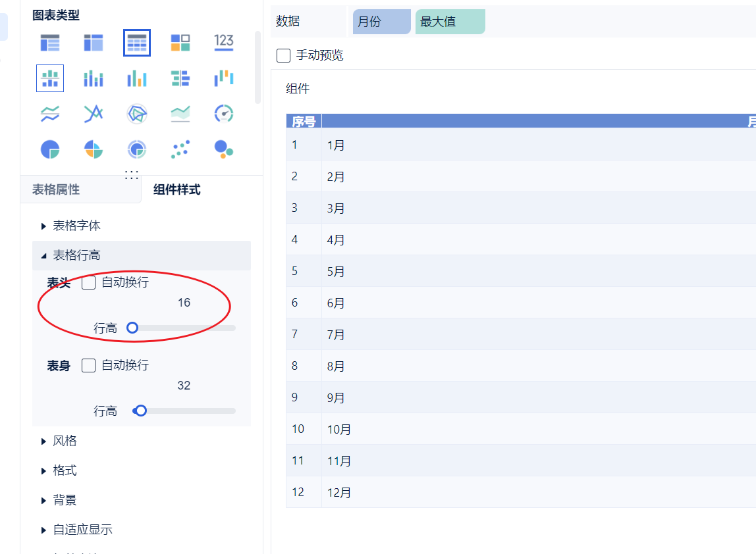Collapse the 表格行高 section
756x554 pixels.
point(142,255)
